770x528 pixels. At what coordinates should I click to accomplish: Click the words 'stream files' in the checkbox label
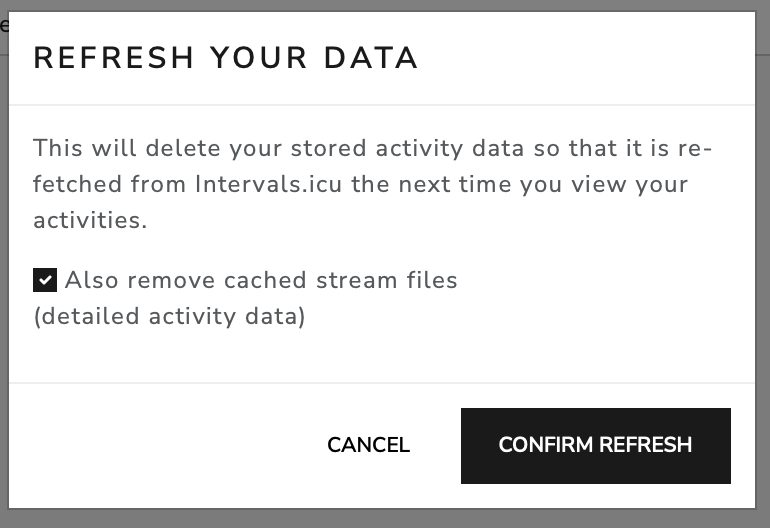[x=386, y=280]
